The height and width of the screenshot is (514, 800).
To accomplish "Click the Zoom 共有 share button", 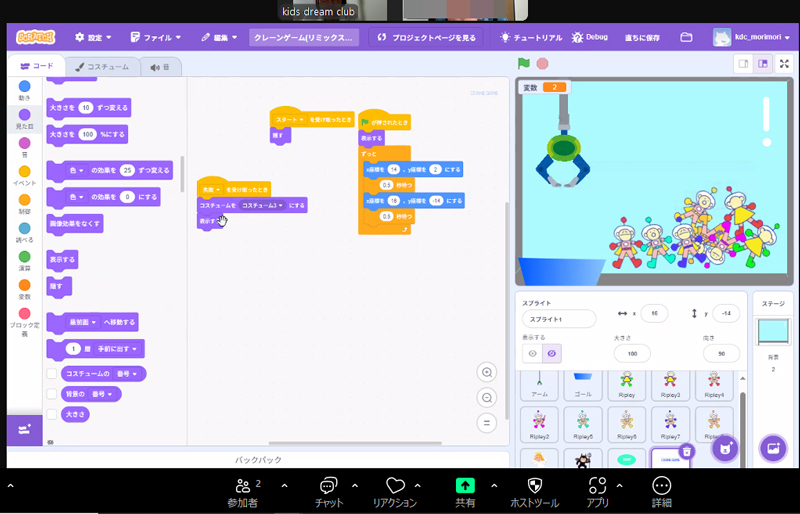I will [465, 493].
